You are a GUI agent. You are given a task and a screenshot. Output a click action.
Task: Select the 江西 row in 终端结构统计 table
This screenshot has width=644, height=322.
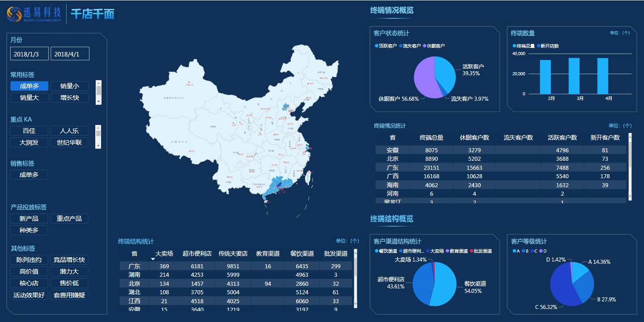[236, 301]
